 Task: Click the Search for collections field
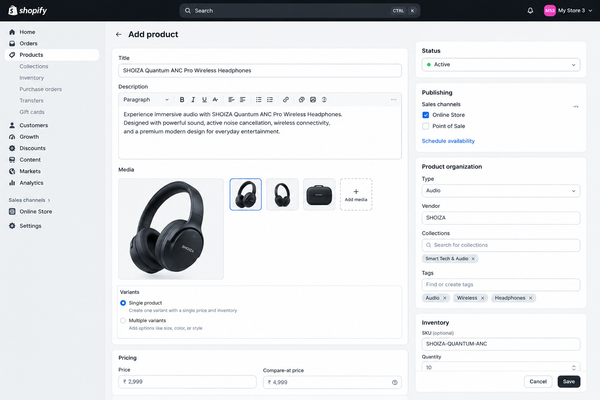tap(501, 245)
